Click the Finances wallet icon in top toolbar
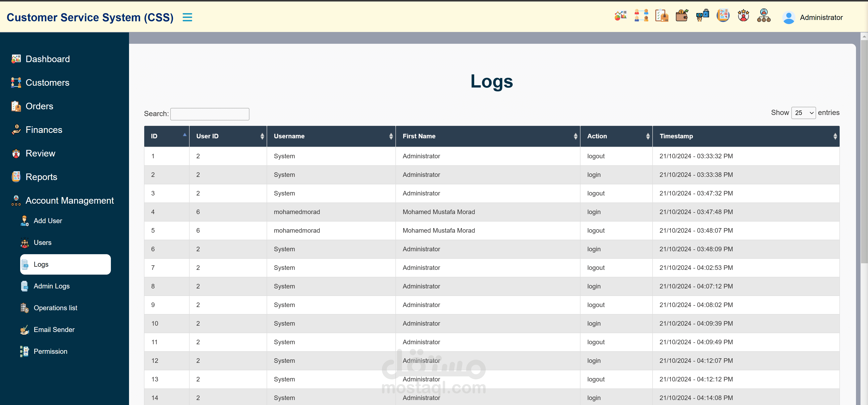868x405 pixels. click(x=682, y=15)
